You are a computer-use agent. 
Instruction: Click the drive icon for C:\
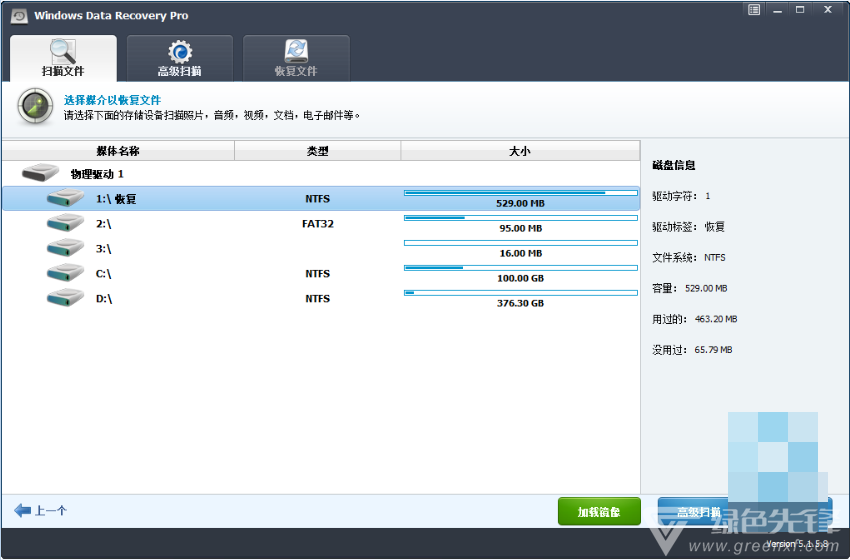(x=65, y=273)
